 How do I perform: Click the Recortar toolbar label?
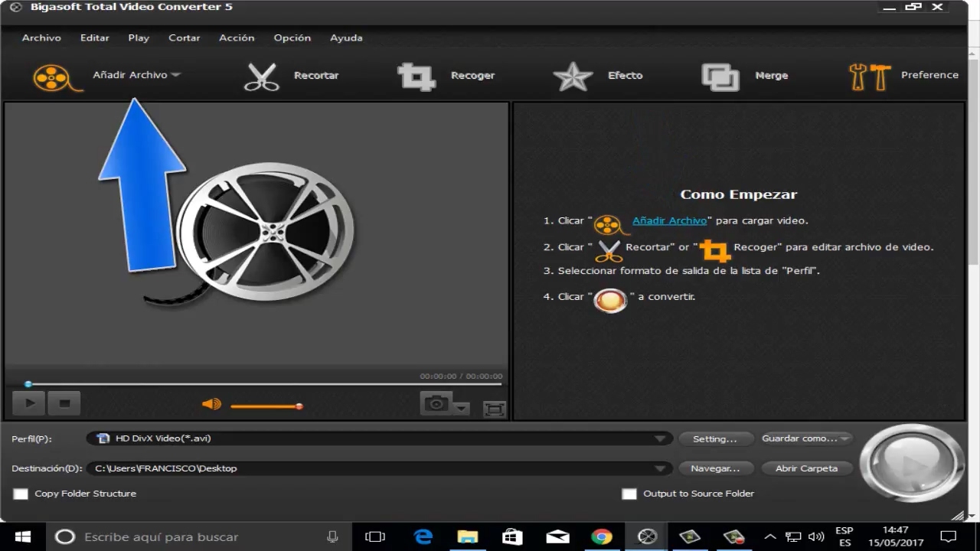point(316,76)
